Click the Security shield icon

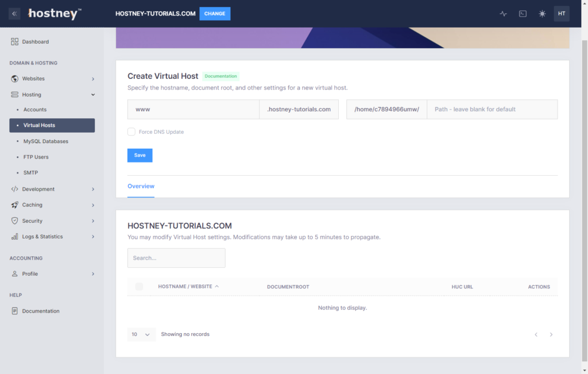15,221
